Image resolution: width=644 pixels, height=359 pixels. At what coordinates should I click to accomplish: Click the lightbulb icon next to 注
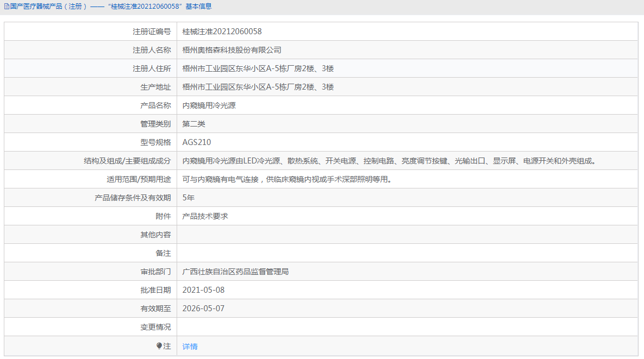tap(158, 346)
